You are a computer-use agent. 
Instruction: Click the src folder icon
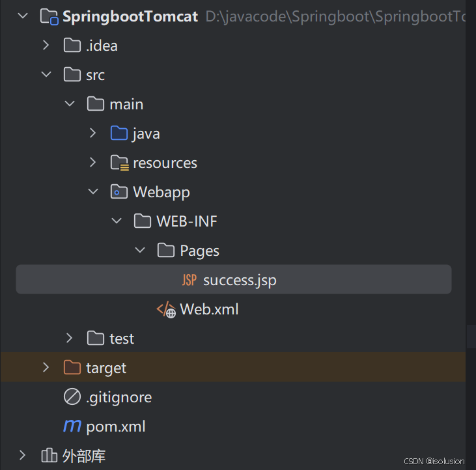pos(72,75)
